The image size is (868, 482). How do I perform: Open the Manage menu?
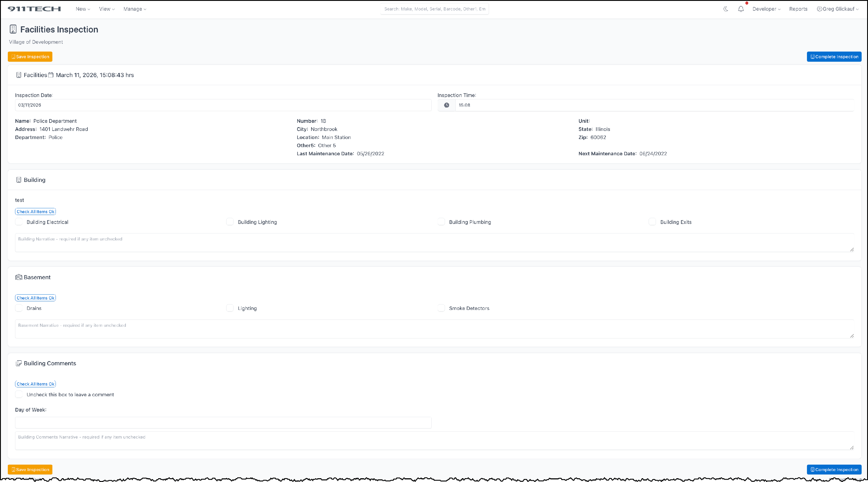[x=135, y=9]
